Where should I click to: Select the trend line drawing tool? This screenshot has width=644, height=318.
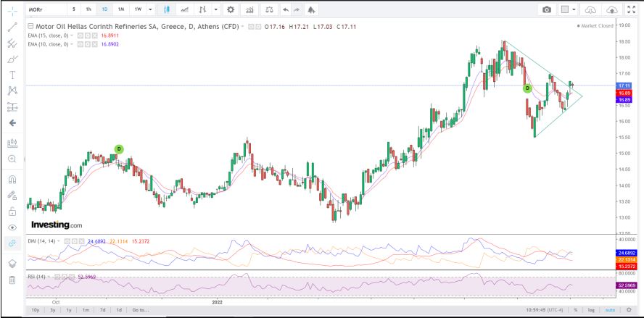point(12,27)
